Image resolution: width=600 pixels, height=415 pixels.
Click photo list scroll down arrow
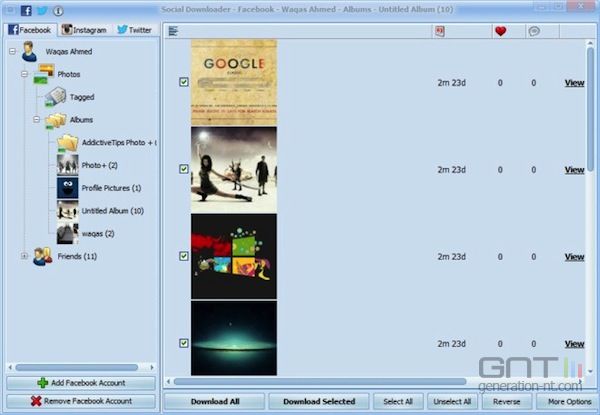[x=590, y=371]
